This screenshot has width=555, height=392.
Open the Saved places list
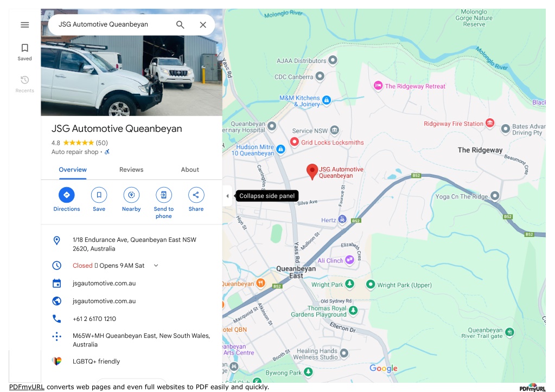pos(25,52)
